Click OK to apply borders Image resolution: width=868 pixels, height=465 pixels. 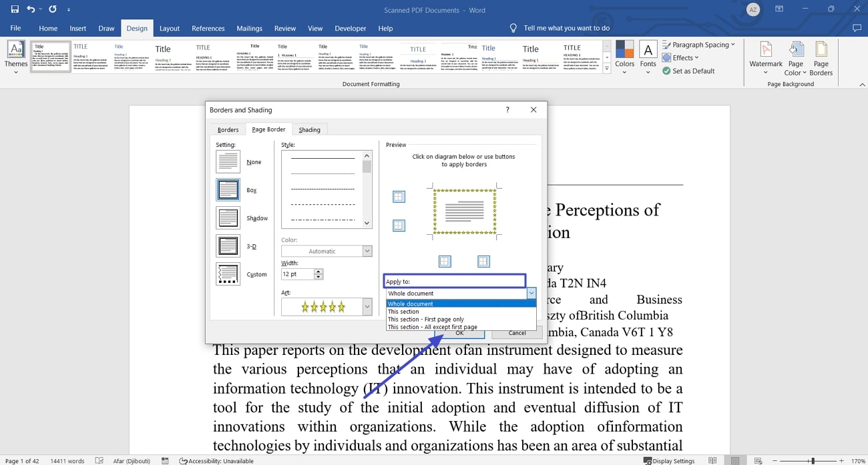coord(460,333)
